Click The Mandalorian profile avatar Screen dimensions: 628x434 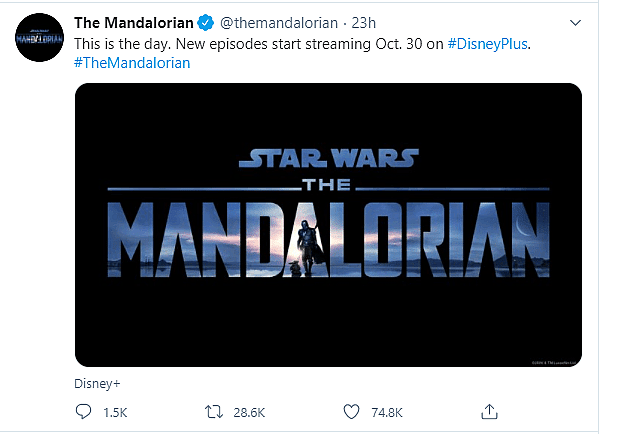pyautogui.click(x=36, y=36)
